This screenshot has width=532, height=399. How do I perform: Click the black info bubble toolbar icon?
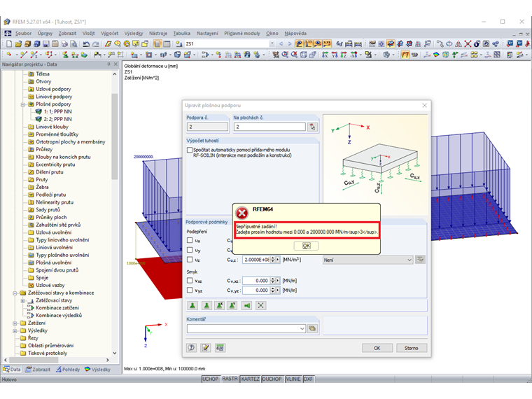coord(477,44)
